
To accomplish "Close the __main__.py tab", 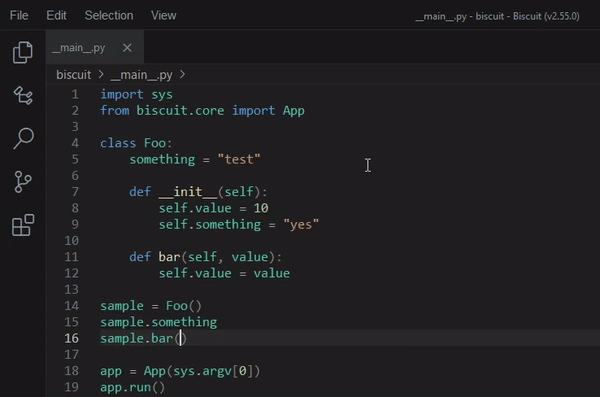I will click(x=127, y=48).
